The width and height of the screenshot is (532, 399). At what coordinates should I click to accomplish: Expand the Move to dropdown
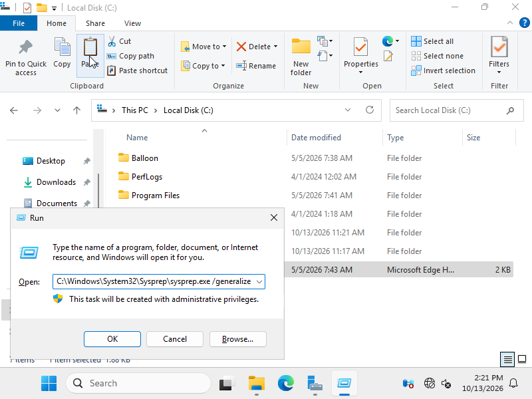(224, 47)
